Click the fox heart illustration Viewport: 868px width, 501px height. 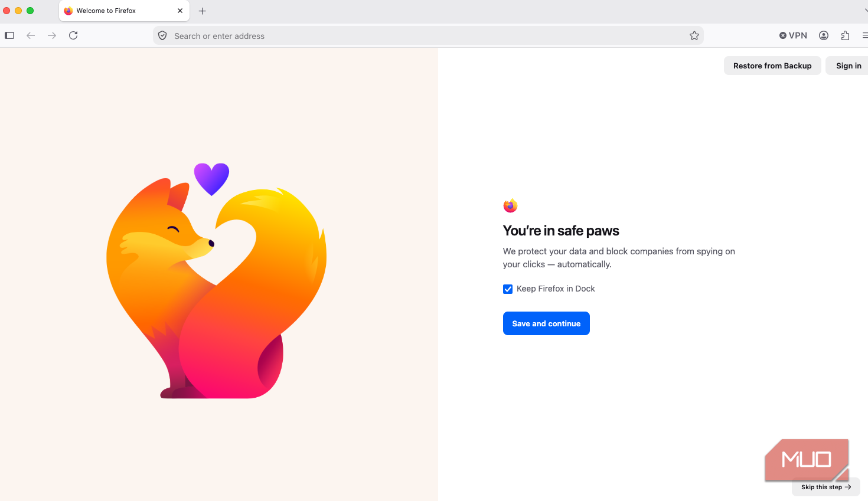click(216, 281)
